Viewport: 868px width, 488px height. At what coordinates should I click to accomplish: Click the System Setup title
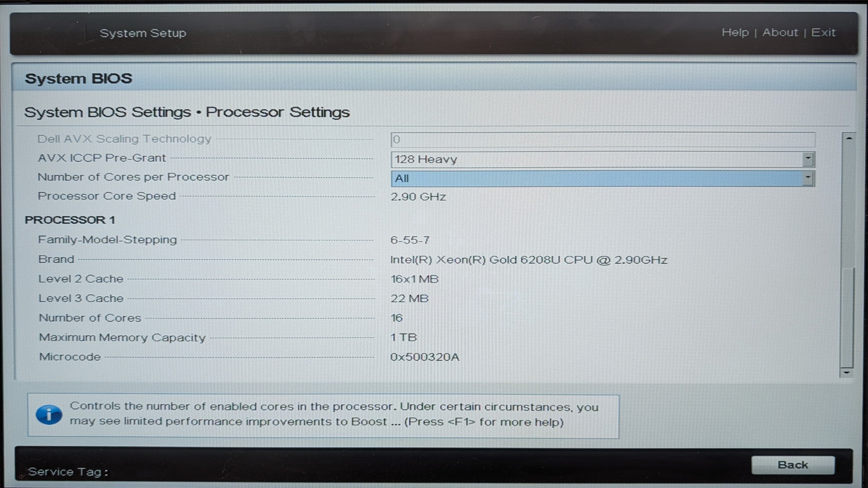click(x=143, y=33)
